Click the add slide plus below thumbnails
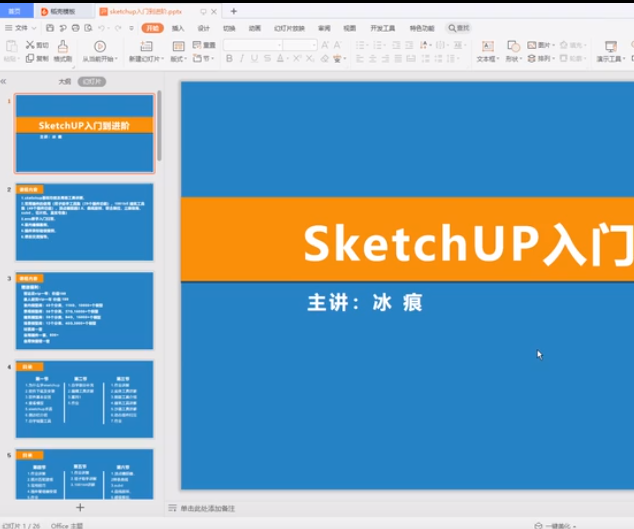Screen dimensions: 634x529 80,507
